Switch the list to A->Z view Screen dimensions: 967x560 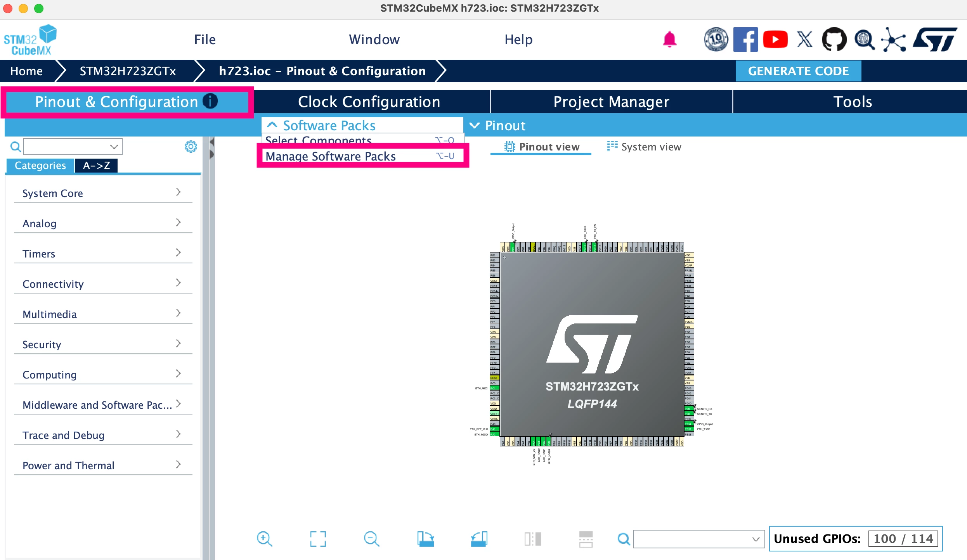coord(96,166)
